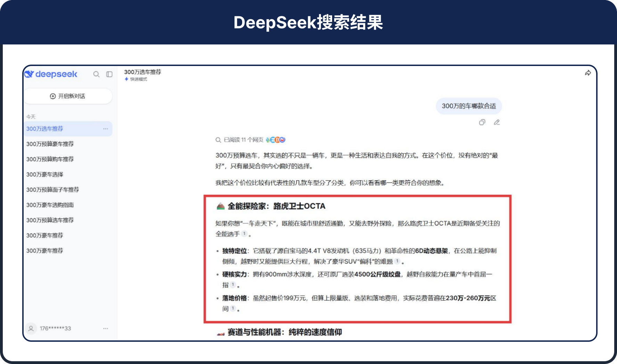Image resolution: width=617 pixels, height=364 pixels.
Task: Click the bold 230万-260万元 price text
Action: point(468,298)
